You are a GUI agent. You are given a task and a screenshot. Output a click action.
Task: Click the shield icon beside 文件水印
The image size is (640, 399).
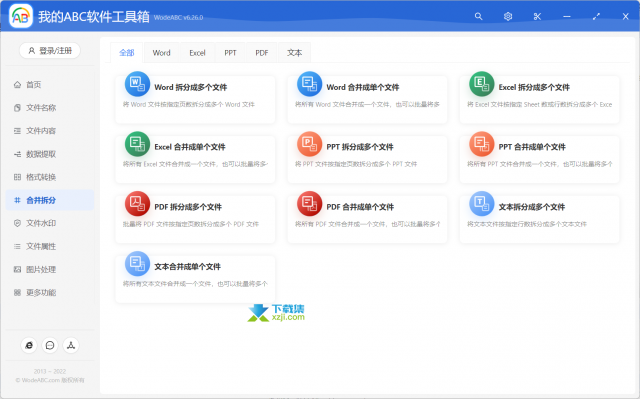click(17, 223)
